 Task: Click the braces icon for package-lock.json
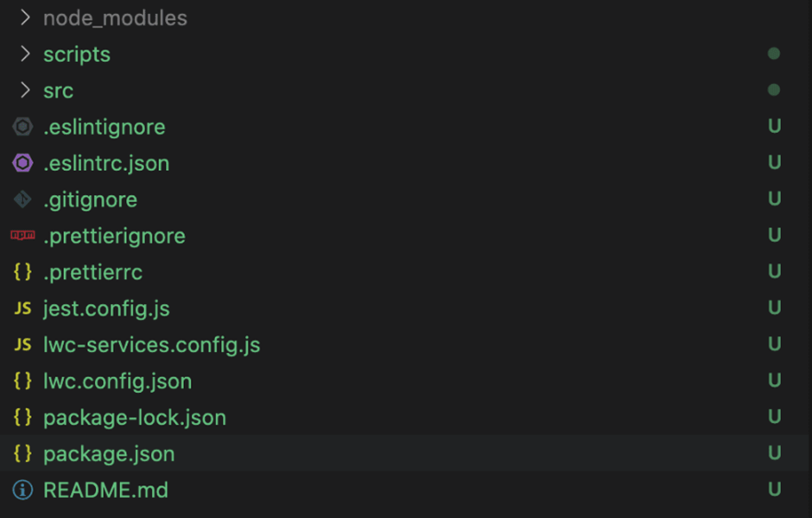tap(22, 417)
